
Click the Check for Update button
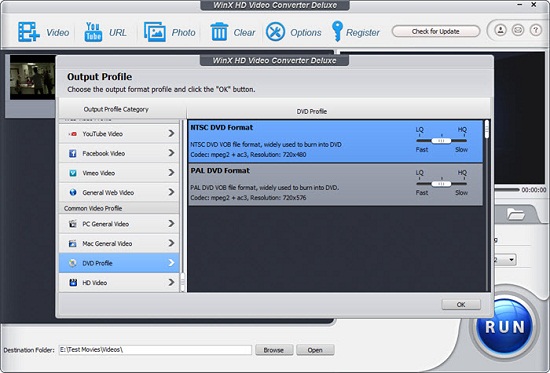(436, 32)
